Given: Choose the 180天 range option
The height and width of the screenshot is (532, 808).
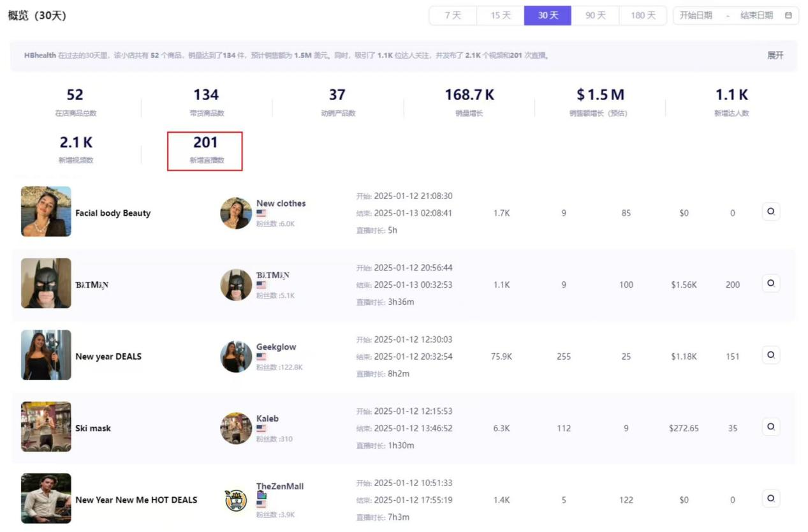Looking at the screenshot, I should pos(643,15).
